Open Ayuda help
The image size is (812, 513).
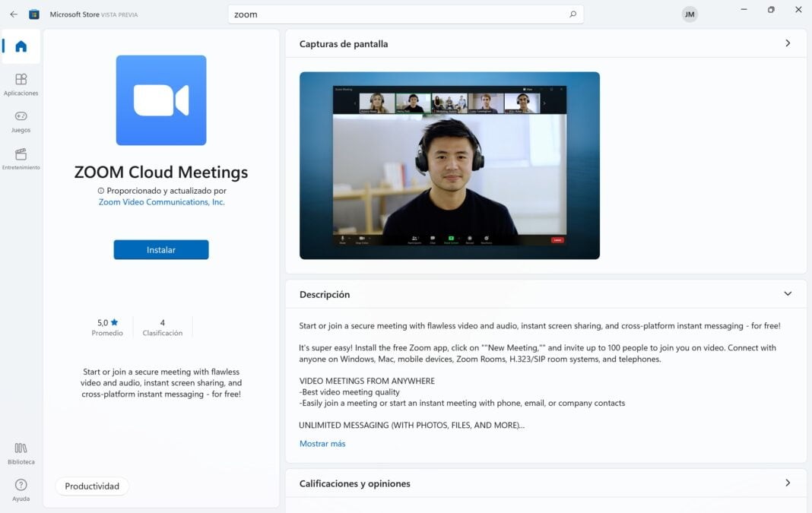pos(21,490)
